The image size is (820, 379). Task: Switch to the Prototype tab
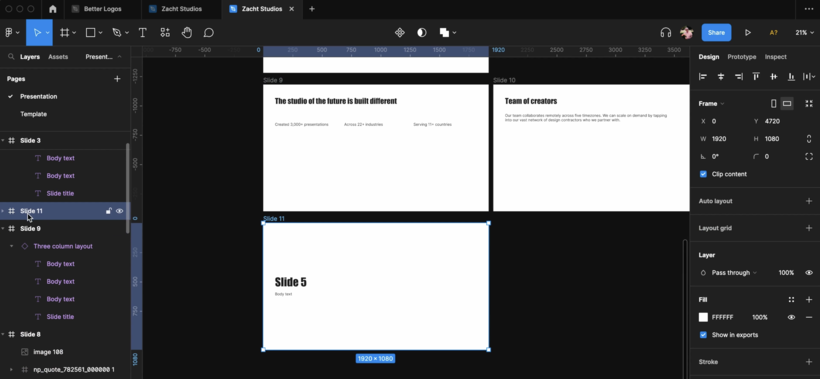click(x=742, y=56)
